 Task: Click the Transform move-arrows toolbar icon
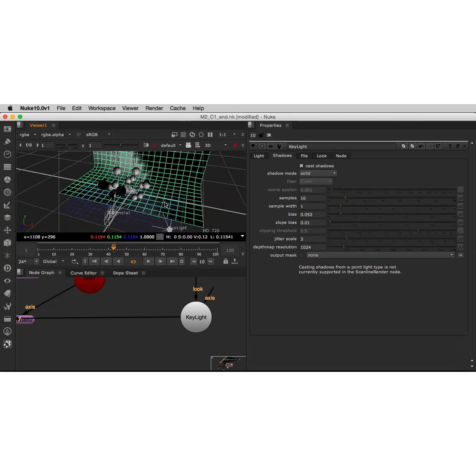(7, 230)
